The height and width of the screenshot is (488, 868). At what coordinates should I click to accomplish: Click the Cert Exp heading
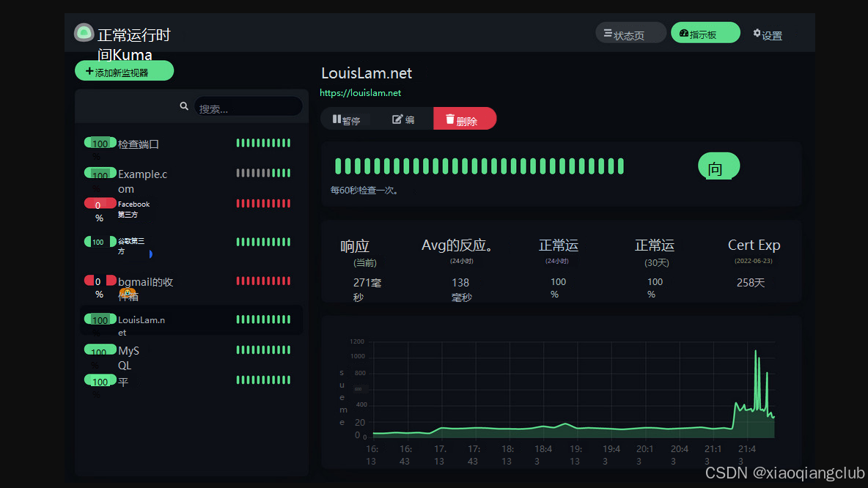(x=754, y=245)
